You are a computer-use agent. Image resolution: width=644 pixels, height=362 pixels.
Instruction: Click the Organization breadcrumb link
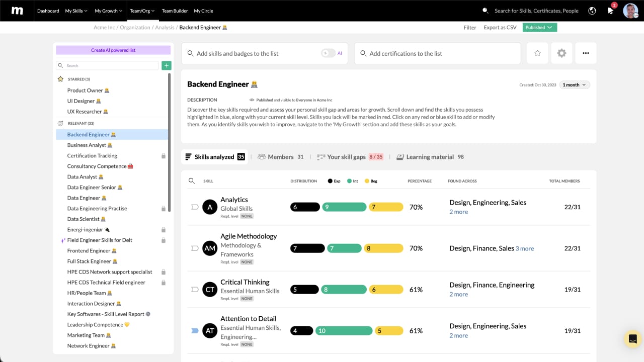coord(135,28)
